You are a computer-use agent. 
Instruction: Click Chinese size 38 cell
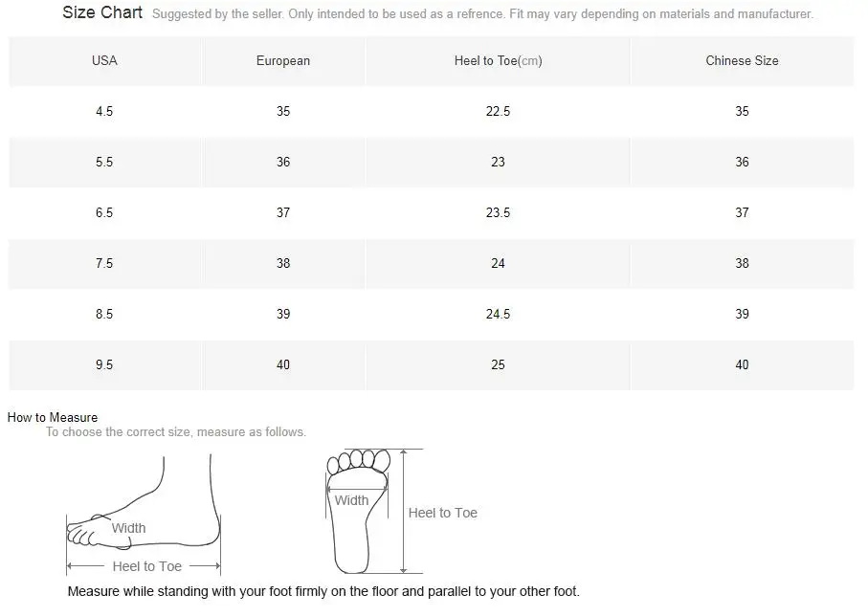tap(742, 263)
